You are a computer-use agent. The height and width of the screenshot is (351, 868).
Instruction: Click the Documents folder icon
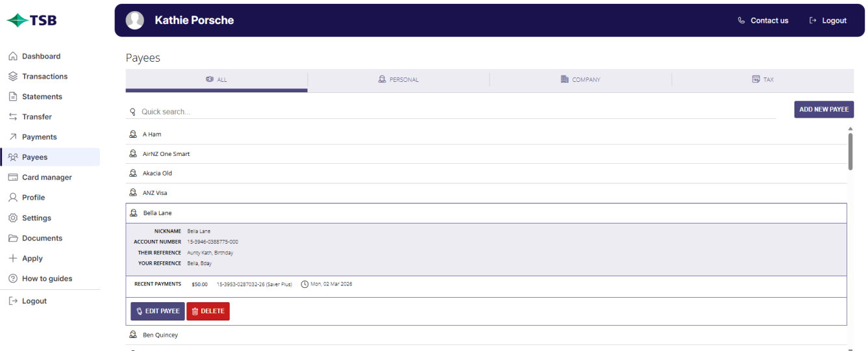point(13,239)
